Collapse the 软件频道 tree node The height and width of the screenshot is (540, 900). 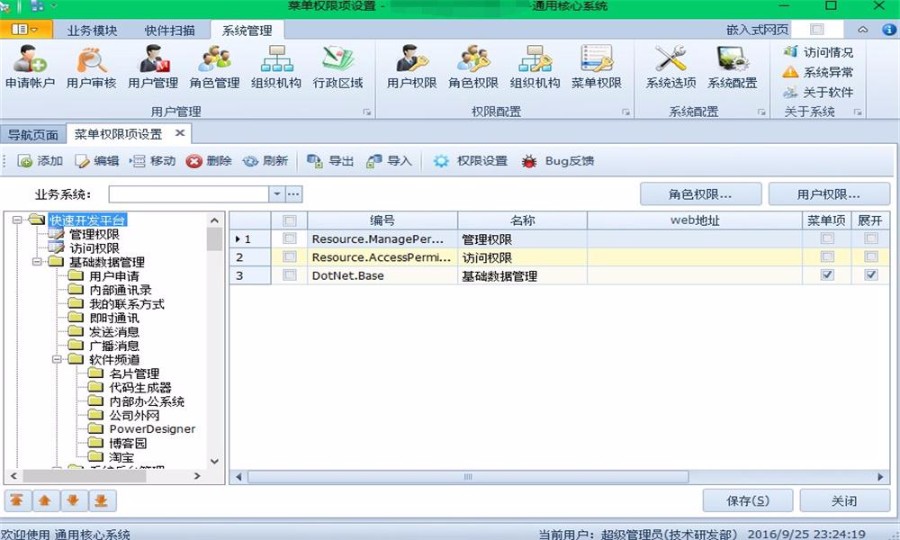tap(57, 359)
